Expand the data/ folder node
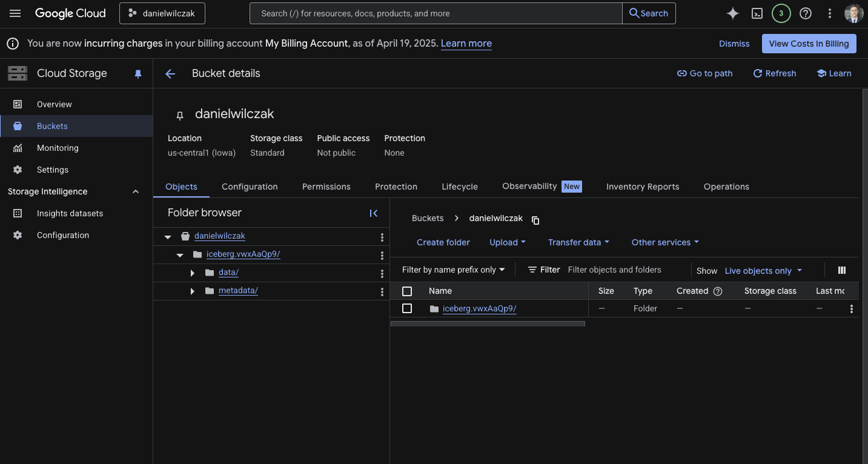The height and width of the screenshot is (464, 868). click(x=192, y=273)
